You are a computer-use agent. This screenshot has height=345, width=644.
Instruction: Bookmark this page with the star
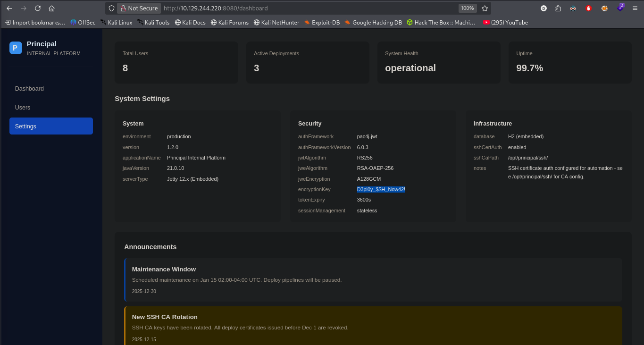click(x=485, y=8)
